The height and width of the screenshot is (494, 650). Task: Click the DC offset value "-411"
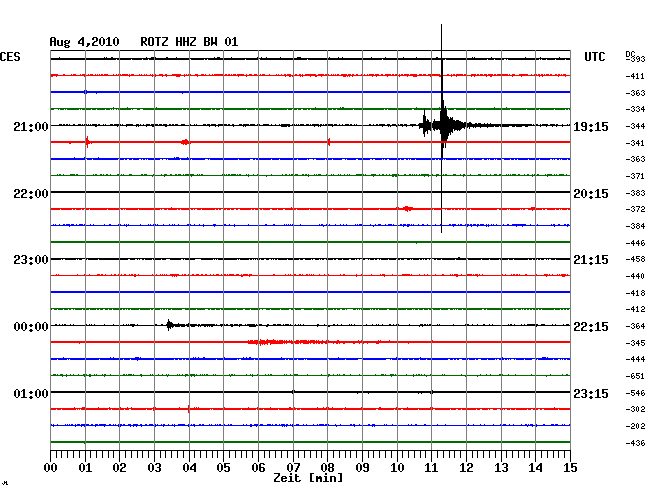635,76
